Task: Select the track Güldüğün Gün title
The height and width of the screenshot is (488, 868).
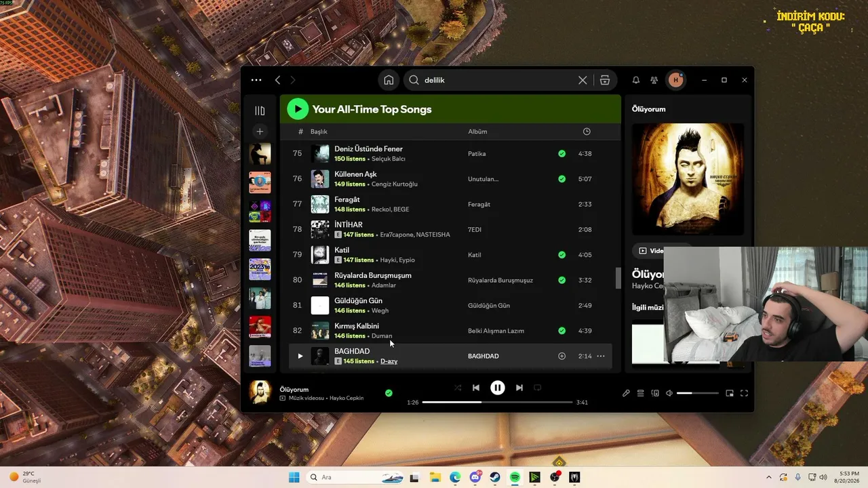Action: pyautogui.click(x=358, y=300)
